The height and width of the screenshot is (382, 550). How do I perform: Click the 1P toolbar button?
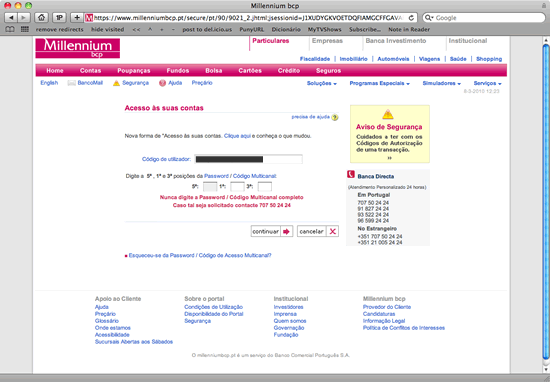(59, 17)
